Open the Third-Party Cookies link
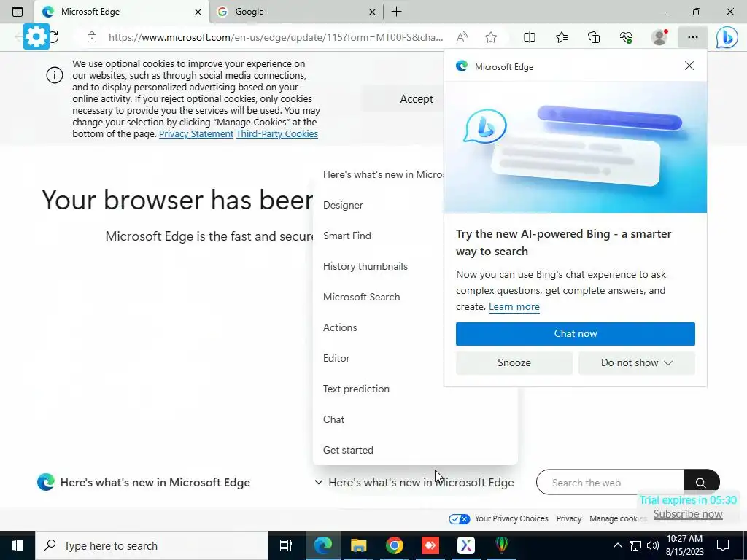The height and width of the screenshot is (560, 747). [x=276, y=134]
